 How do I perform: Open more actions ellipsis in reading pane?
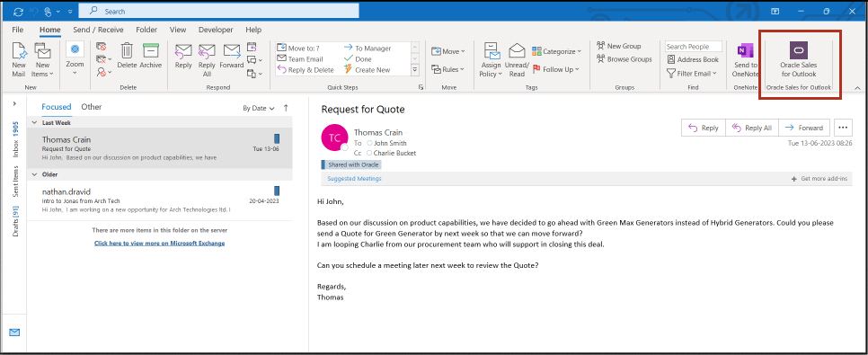click(x=843, y=128)
